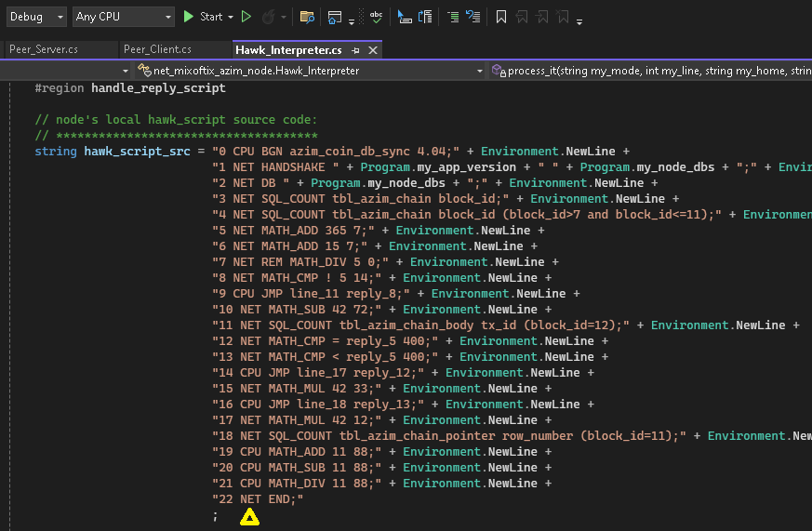Click the Hot Reload flame icon
812x531 pixels.
[x=268, y=17]
